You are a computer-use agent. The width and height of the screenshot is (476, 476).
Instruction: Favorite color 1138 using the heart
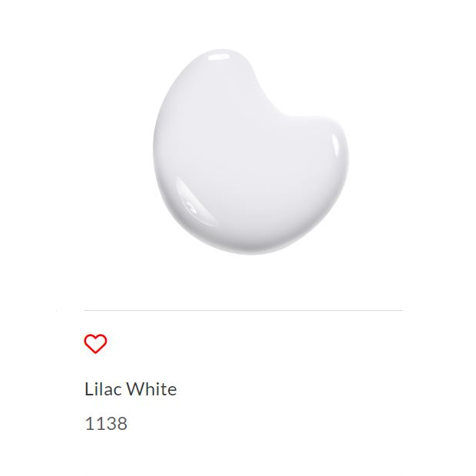95,344
